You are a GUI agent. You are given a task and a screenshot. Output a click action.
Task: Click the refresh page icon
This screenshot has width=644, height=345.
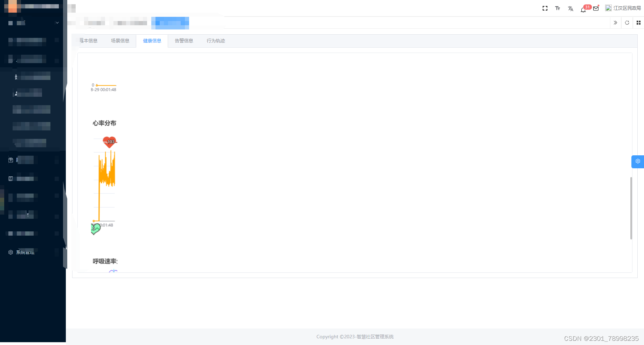[627, 22]
